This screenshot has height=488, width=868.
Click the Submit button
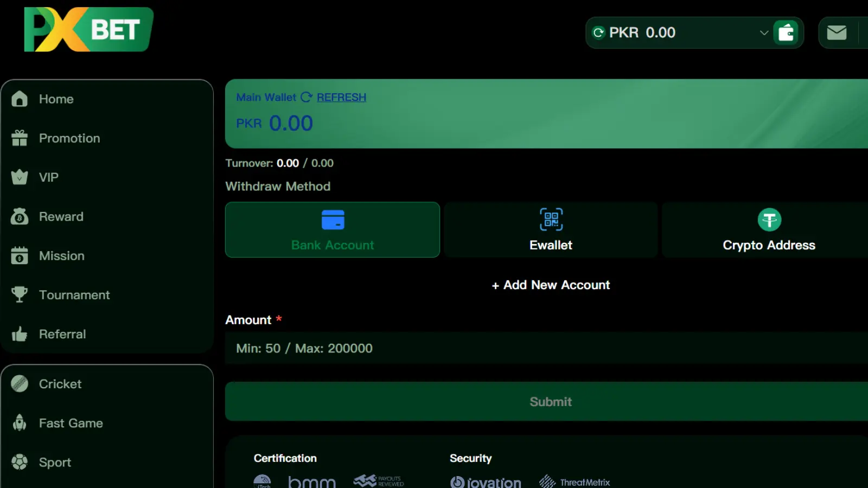(x=547, y=401)
